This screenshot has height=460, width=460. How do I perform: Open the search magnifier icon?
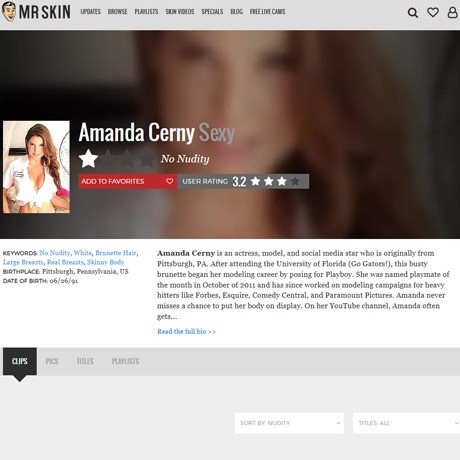pos(413,13)
